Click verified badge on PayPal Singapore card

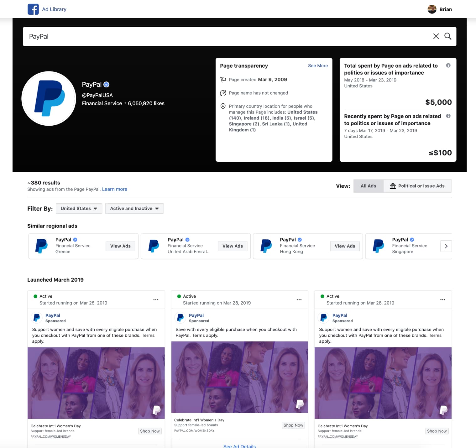[x=412, y=240]
